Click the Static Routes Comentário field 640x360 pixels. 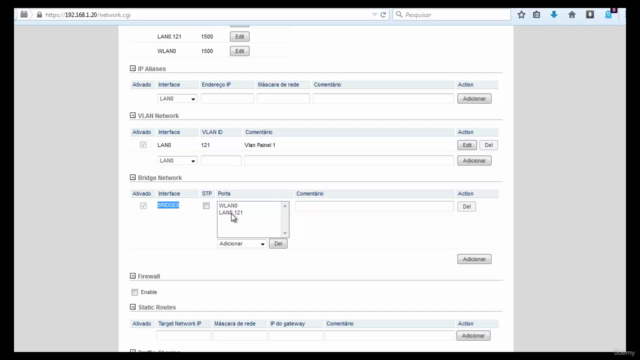389,336
